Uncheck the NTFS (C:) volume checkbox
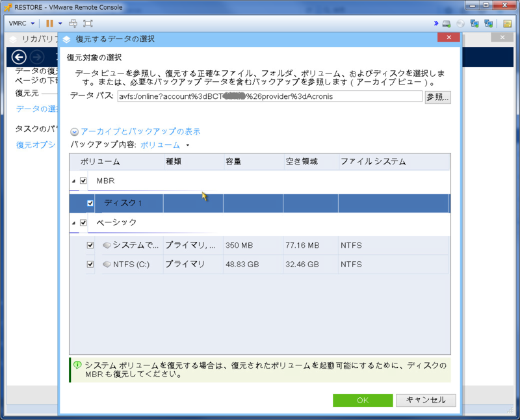The height and width of the screenshot is (420, 520). 90,265
